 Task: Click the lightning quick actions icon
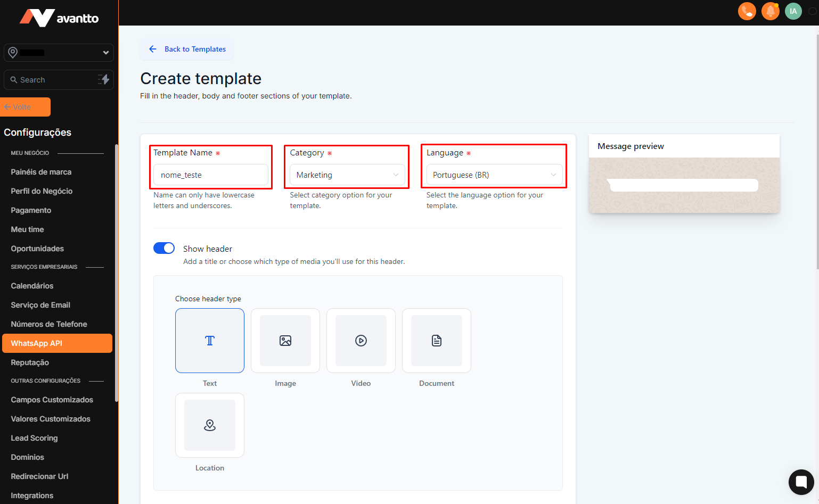(x=104, y=79)
